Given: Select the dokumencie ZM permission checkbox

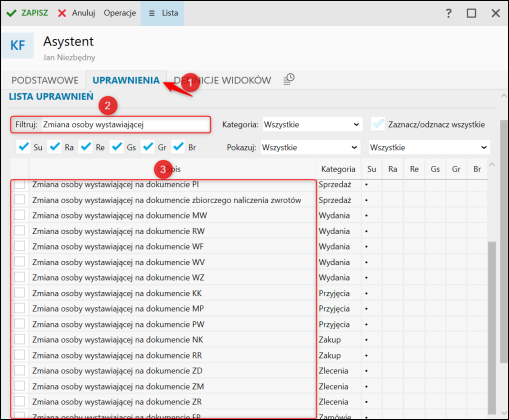Looking at the screenshot, I should point(20,386).
